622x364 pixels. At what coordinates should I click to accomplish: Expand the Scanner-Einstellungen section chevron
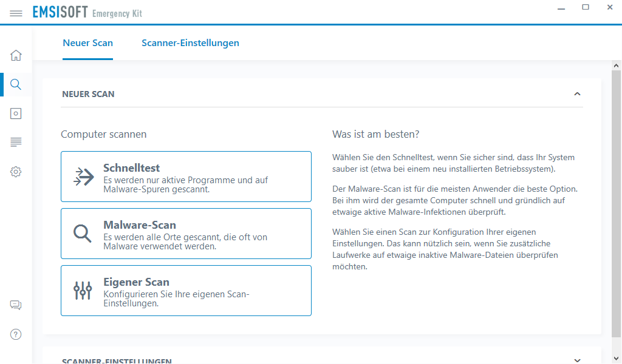coord(577,360)
